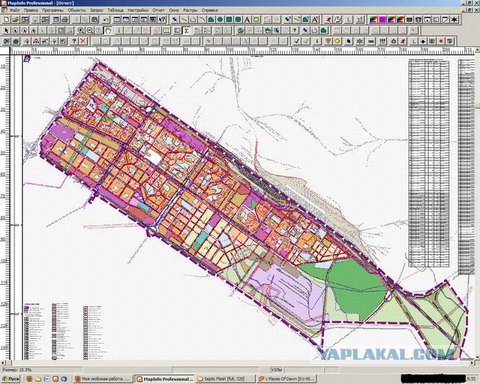Click the status bar zoom text Размер: 15.2%
480x384 pixels.
(x=17, y=370)
